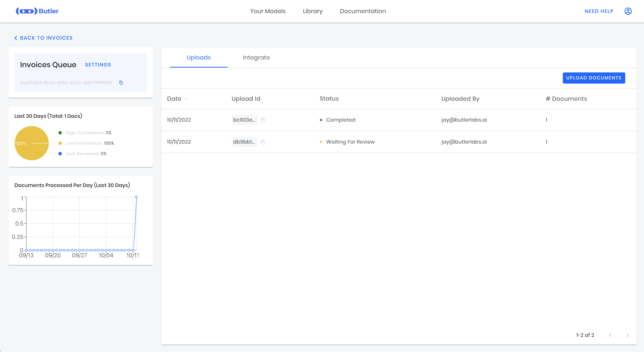Viewport: 644px width, 352px height.
Task: Sort uploads by Date arrow
Action: pyautogui.click(x=186, y=99)
